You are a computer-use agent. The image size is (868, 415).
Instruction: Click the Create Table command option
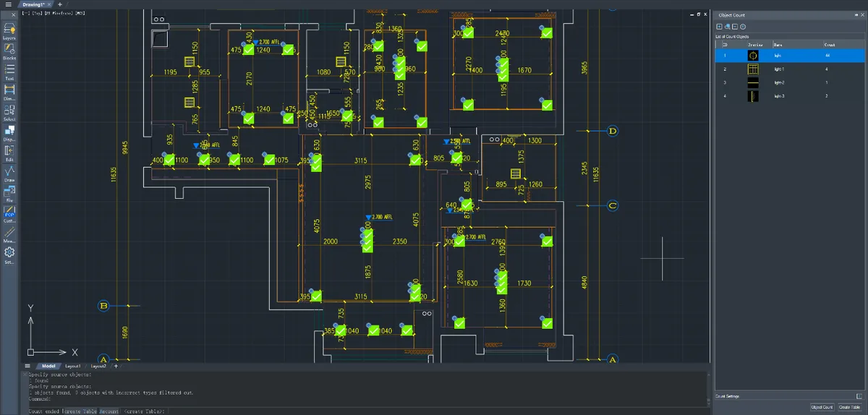pos(80,411)
